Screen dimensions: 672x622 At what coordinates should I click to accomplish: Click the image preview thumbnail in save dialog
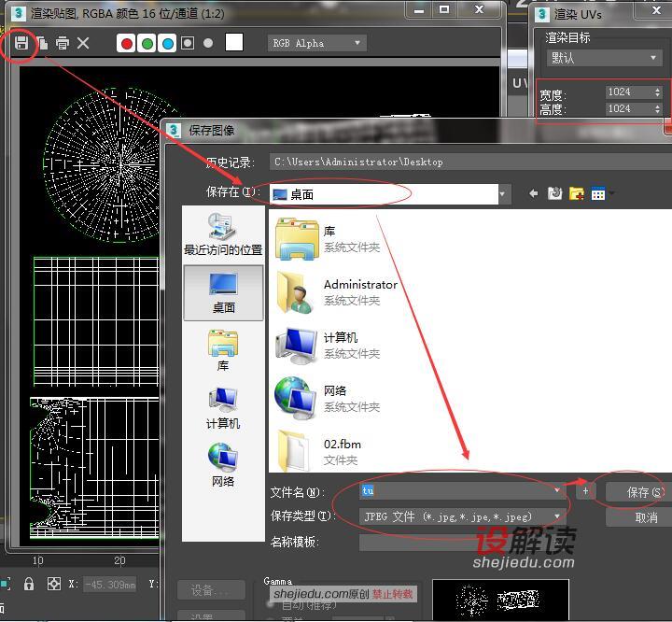[500, 599]
